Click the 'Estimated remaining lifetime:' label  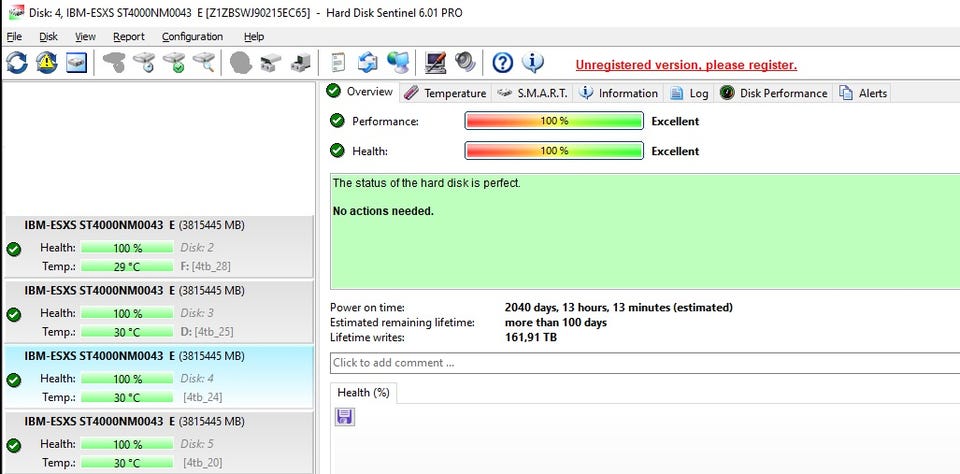[402, 322]
